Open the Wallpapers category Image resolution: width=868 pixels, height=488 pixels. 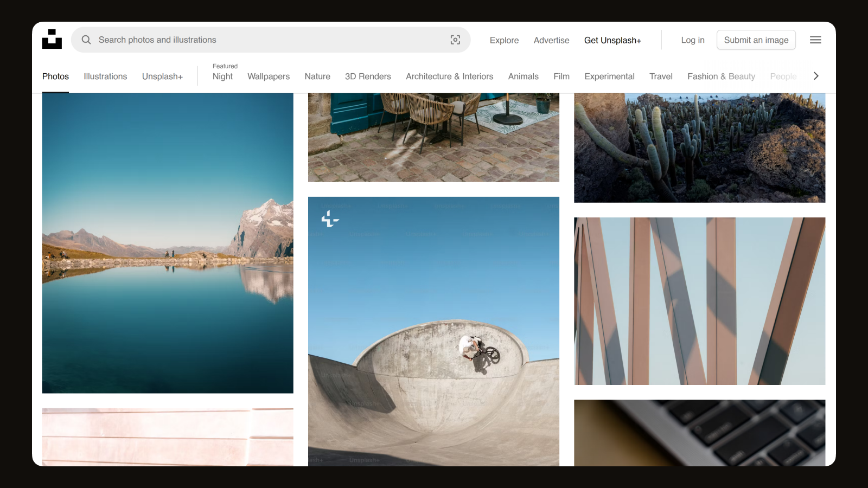269,76
